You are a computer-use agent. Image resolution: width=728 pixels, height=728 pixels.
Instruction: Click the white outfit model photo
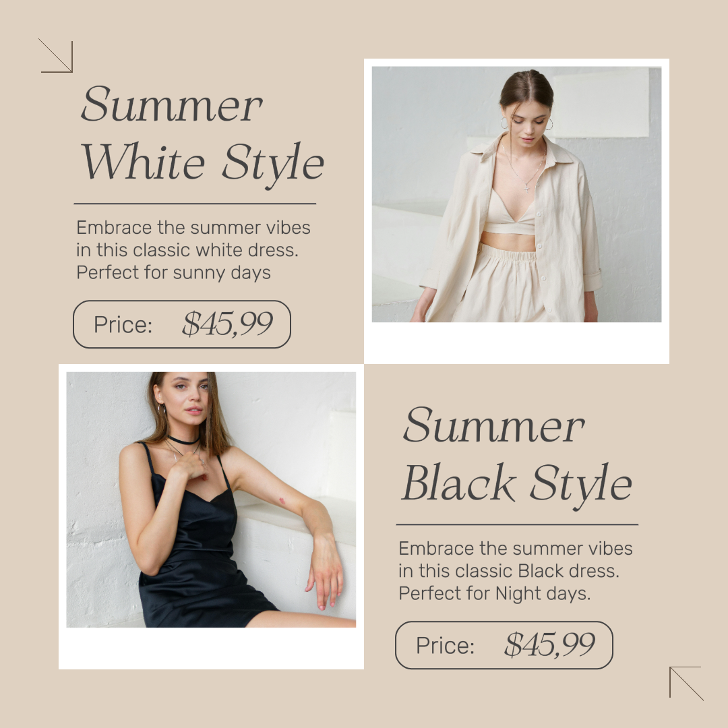516,194
